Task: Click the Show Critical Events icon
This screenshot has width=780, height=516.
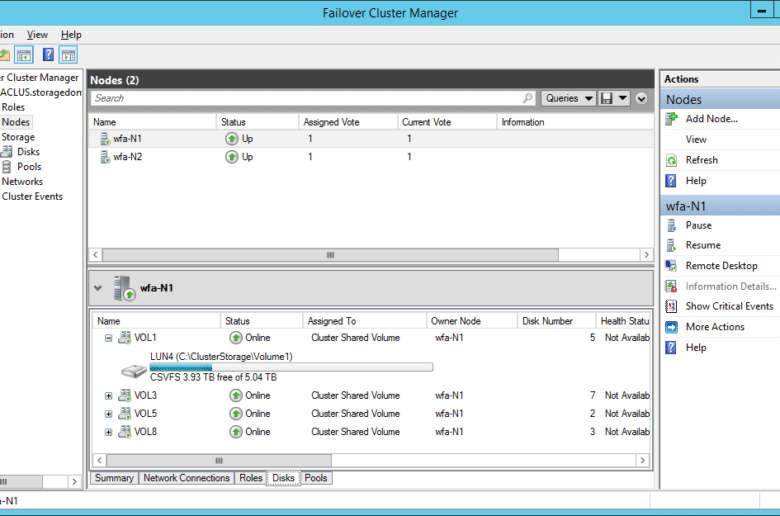Action: click(671, 306)
